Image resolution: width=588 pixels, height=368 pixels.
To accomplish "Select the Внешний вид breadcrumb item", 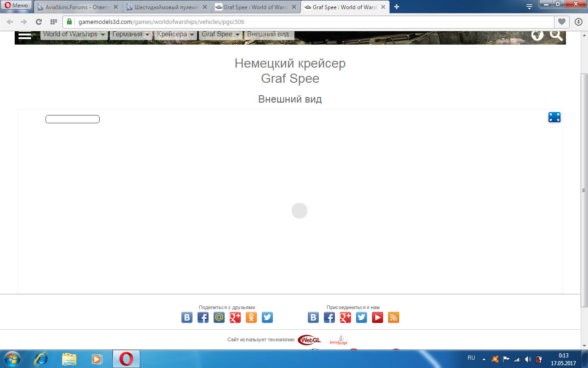I will coord(269,34).
